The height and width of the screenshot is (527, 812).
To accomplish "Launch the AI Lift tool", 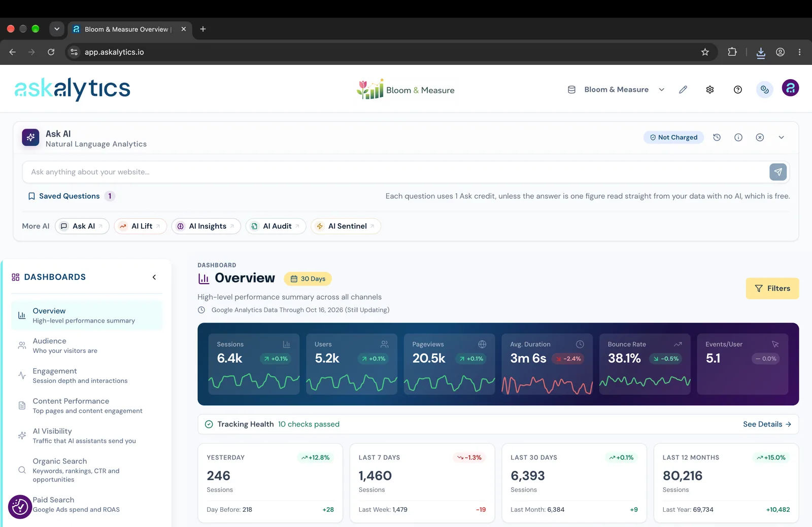I will tap(140, 226).
